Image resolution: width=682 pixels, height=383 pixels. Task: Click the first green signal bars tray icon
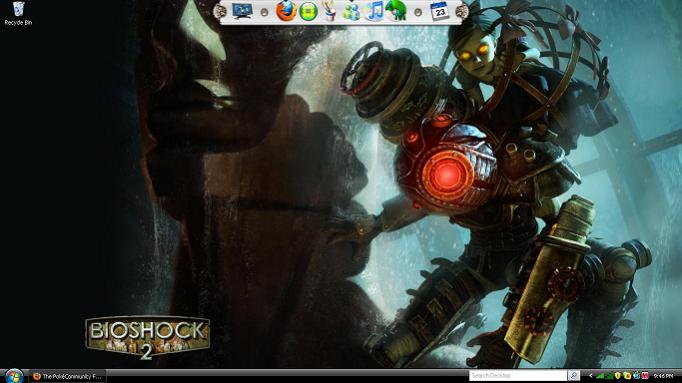click(600, 376)
